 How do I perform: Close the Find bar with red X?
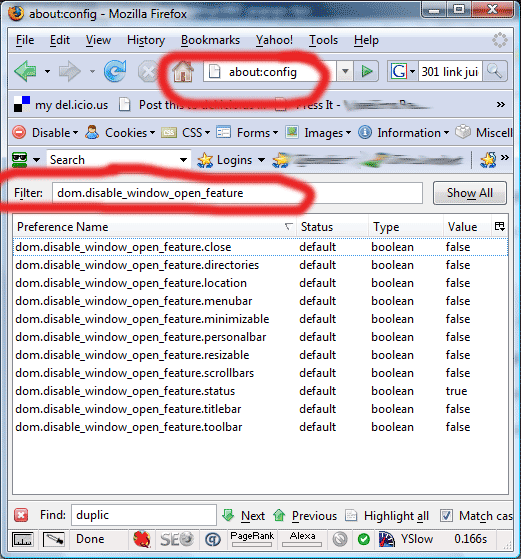[21, 515]
